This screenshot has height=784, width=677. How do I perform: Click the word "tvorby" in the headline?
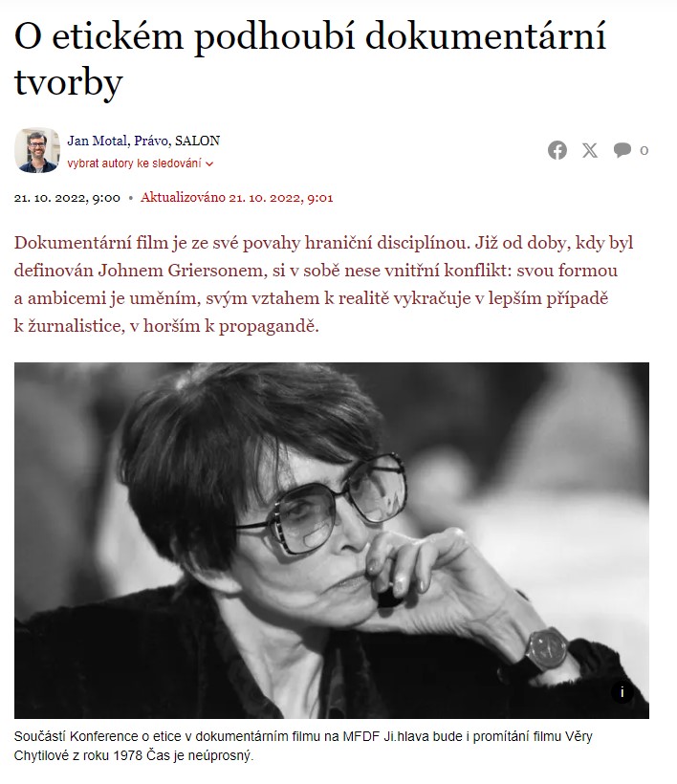point(69,82)
